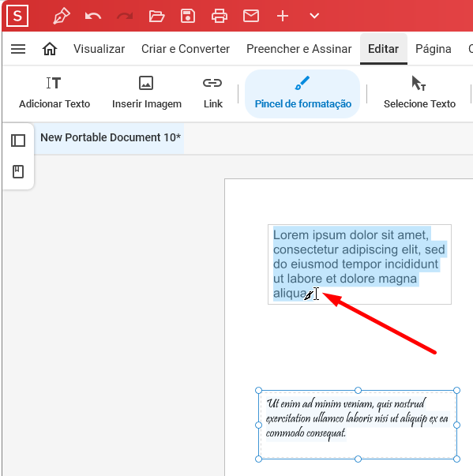
Task: Expand the quick access chevron dropdown
Action: (x=314, y=16)
